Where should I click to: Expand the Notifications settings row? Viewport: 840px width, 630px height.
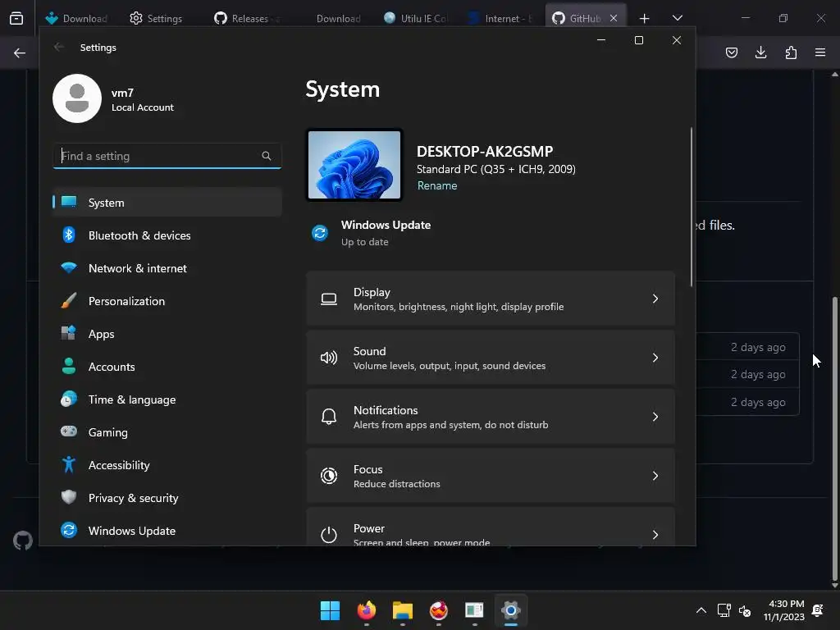(x=491, y=417)
